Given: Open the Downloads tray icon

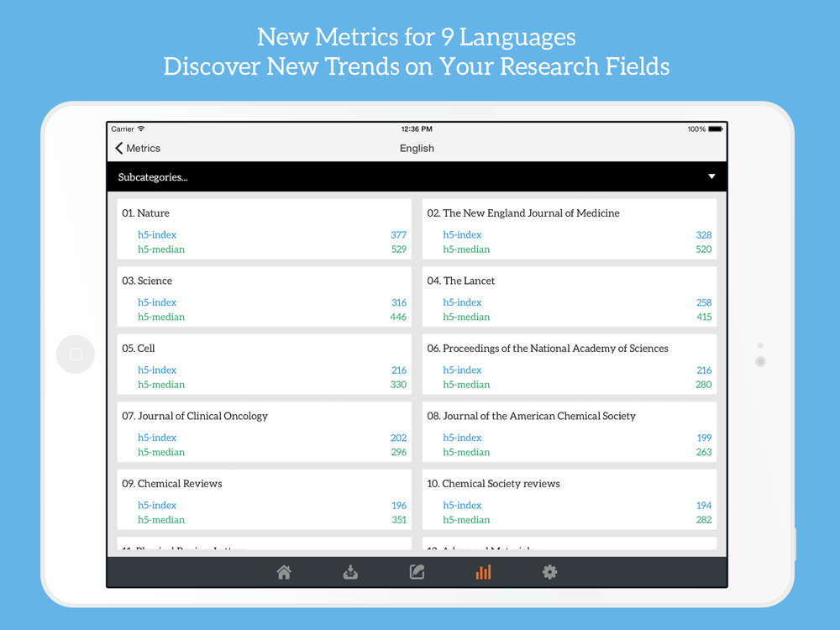Looking at the screenshot, I should 350,572.
